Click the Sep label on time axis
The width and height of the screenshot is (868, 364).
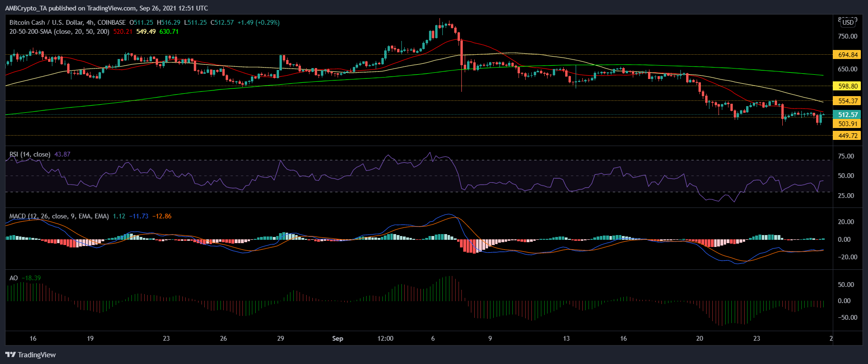tap(338, 338)
